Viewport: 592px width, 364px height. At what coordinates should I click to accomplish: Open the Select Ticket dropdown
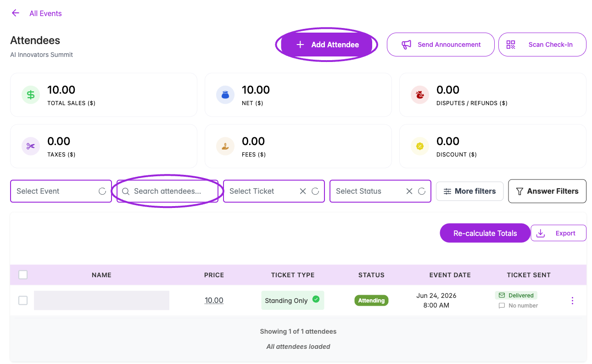click(x=274, y=191)
